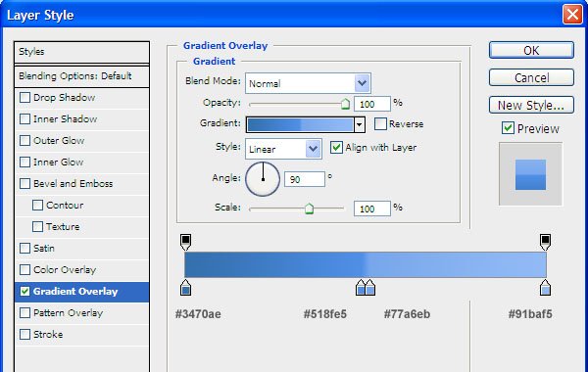
Task: Click the Scale slider handle
Action: [309, 209]
